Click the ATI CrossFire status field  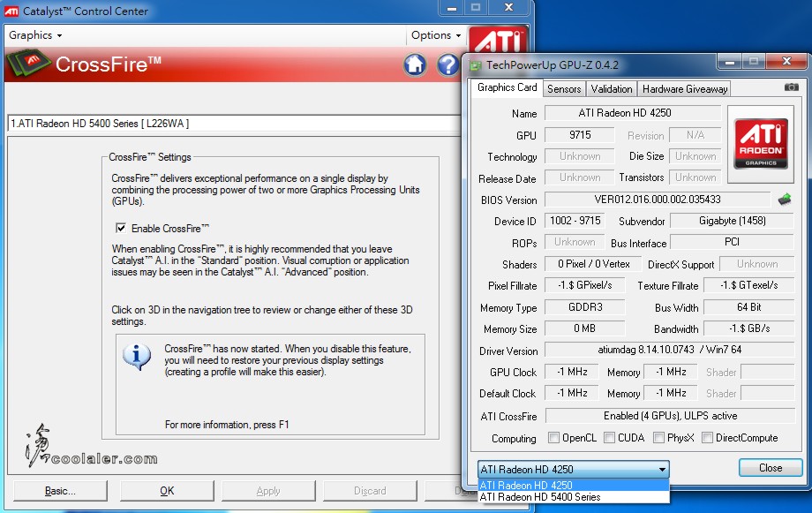pos(670,416)
